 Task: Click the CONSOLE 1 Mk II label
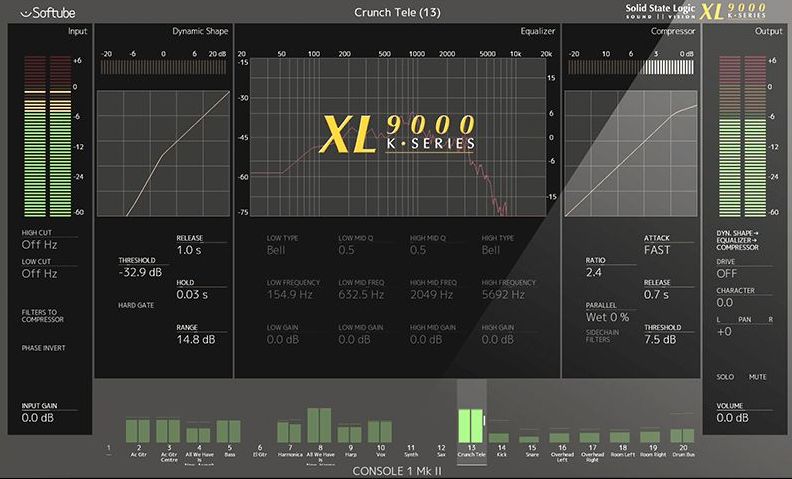pyautogui.click(x=397, y=471)
